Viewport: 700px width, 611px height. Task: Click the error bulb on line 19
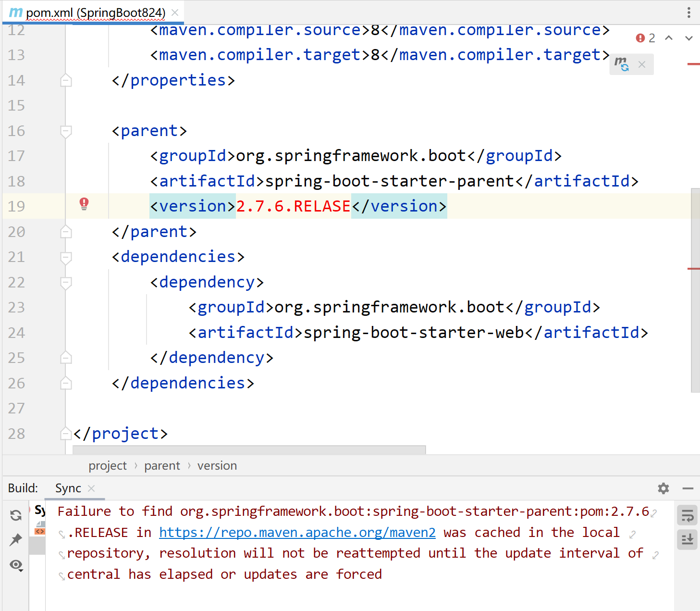pos(84,204)
